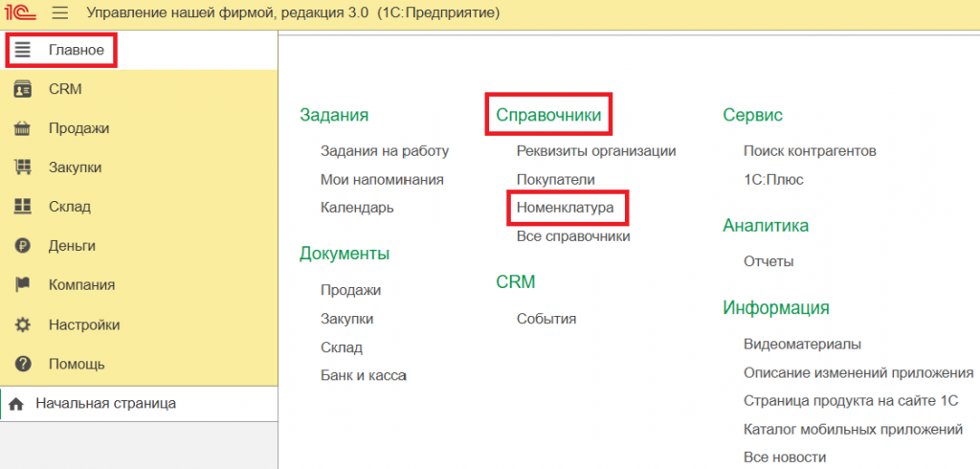
Task: Open Все справочники link
Action: [x=573, y=236]
